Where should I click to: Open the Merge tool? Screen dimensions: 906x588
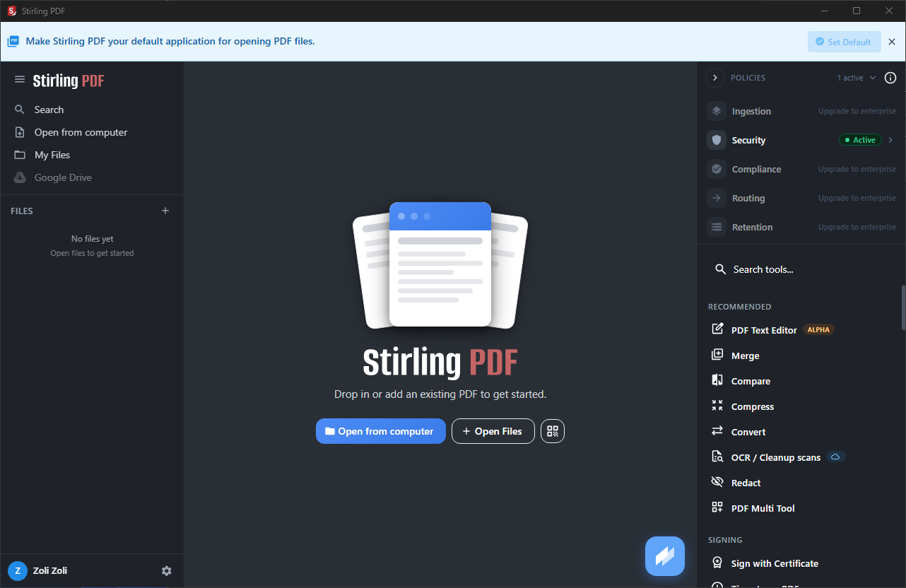[745, 355]
